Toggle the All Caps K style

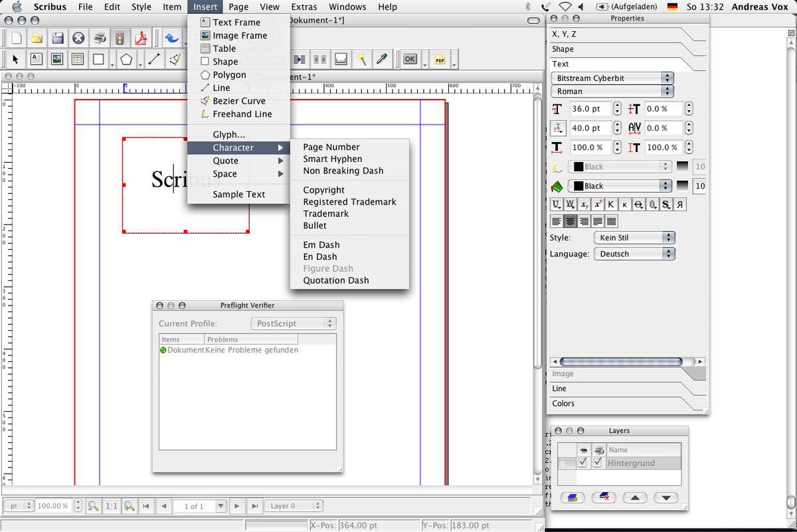pyautogui.click(x=611, y=205)
